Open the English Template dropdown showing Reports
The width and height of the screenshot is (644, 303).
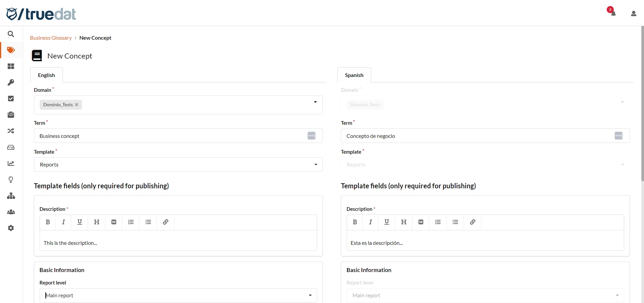[x=315, y=164]
